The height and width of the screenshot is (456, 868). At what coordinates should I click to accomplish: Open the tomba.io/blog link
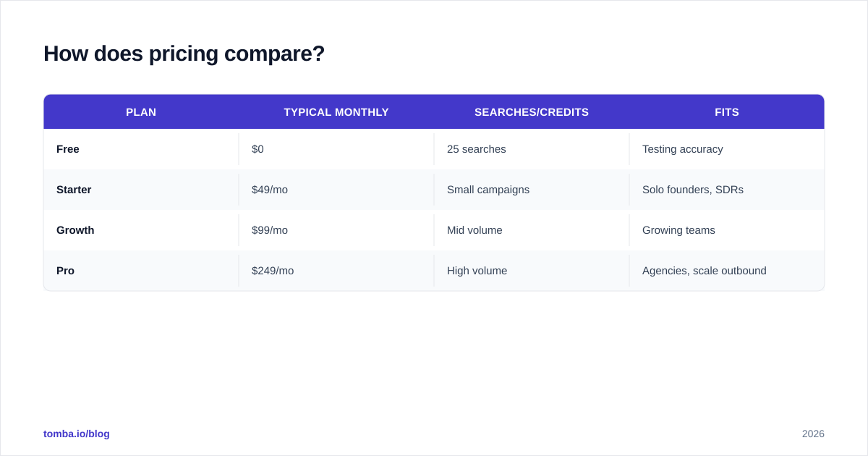(x=77, y=434)
